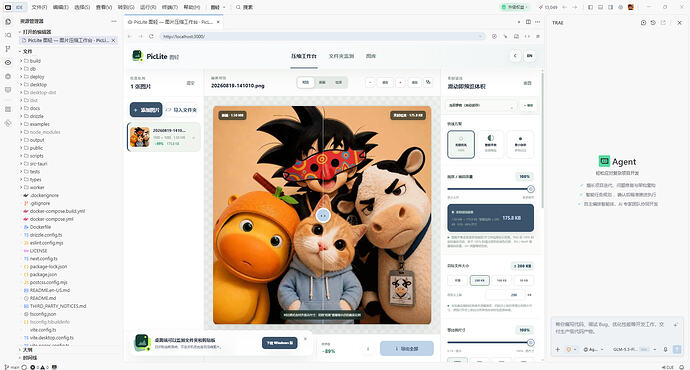The height and width of the screenshot is (370, 690).
Task: Split the editor with the layout icon
Action: 528,22
